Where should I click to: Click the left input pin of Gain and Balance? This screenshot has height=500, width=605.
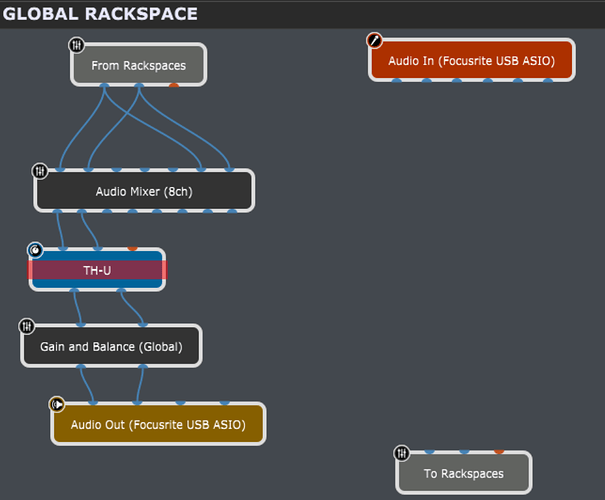tap(81, 324)
